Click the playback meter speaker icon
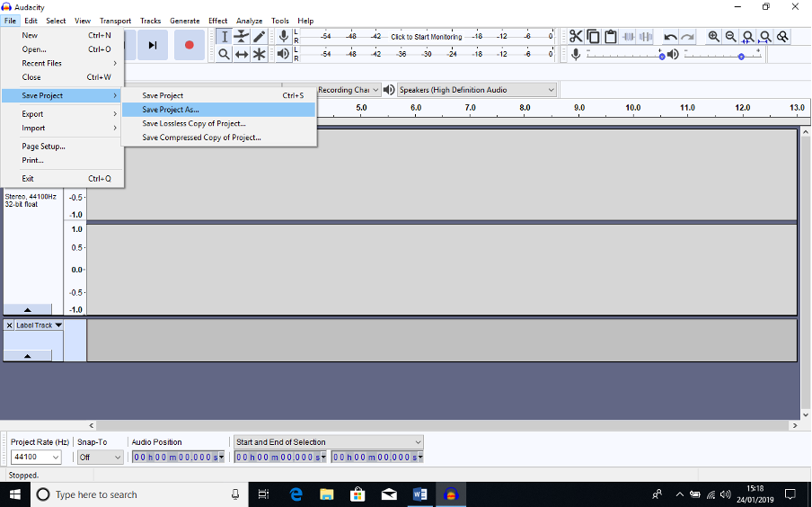 pos(283,54)
